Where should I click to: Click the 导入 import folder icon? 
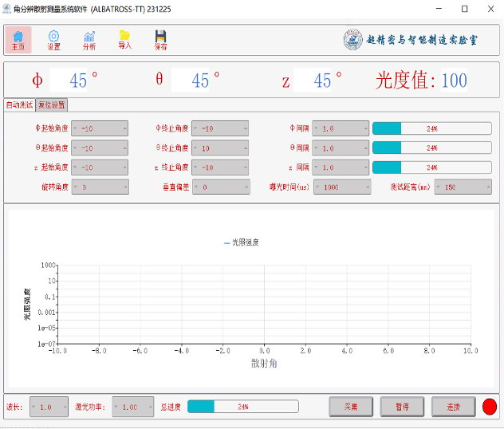124,40
